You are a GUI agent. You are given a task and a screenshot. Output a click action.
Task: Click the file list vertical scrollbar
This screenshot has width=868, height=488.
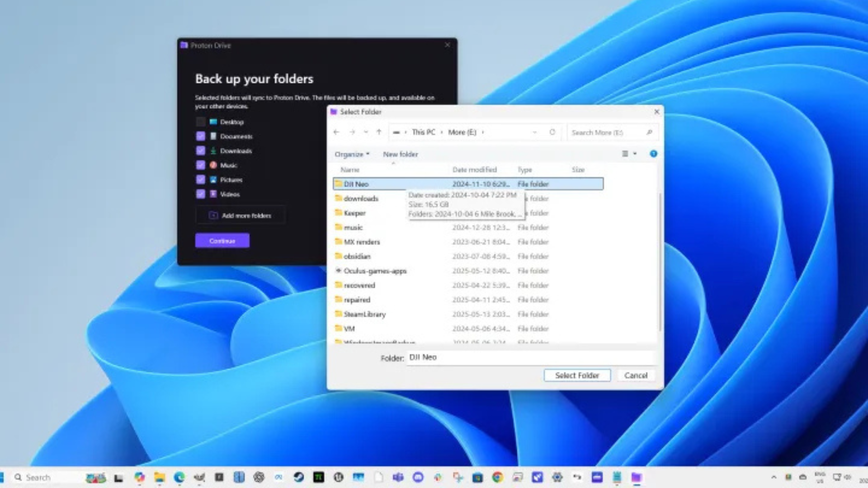(x=660, y=262)
